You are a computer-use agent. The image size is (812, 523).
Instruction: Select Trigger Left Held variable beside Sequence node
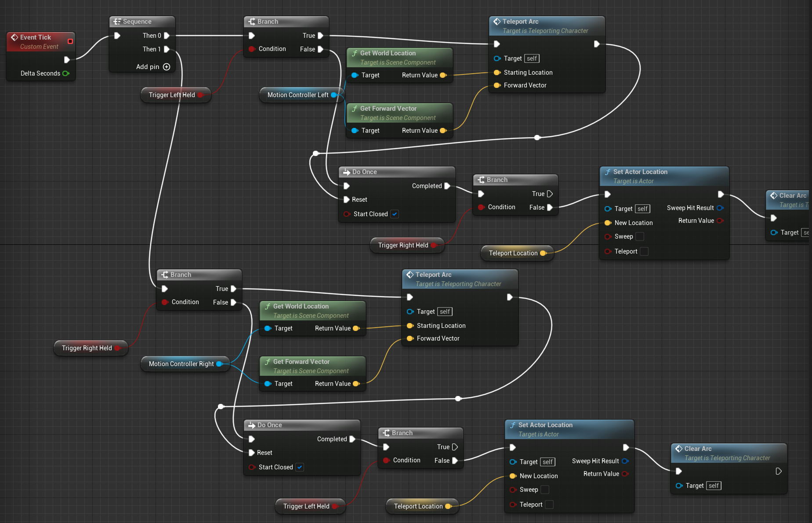tap(176, 95)
